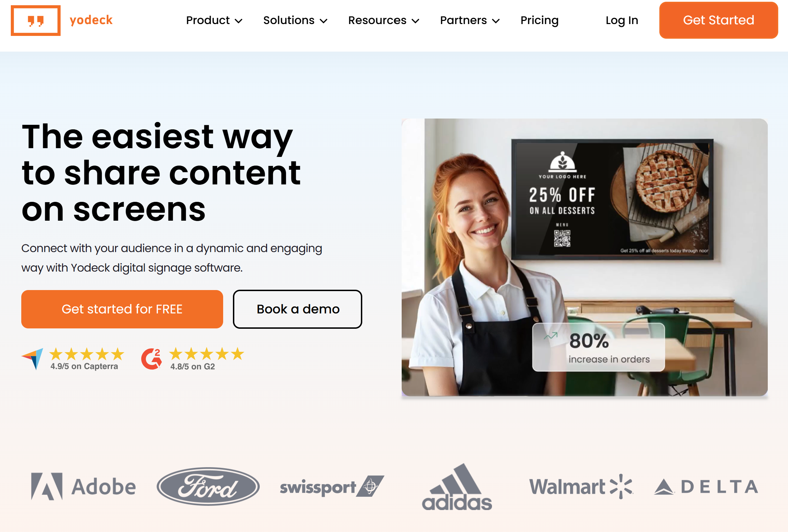Click the Delta logo
Image resolution: width=788 pixels, height=532 pixels.
(x=706, y=487)
